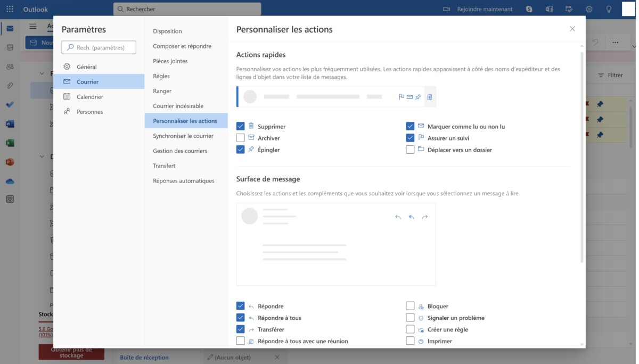Image resolution: width=639 pixels, height=364 pixels.
Task: Open Général settings category
Action: coord(99,67)
